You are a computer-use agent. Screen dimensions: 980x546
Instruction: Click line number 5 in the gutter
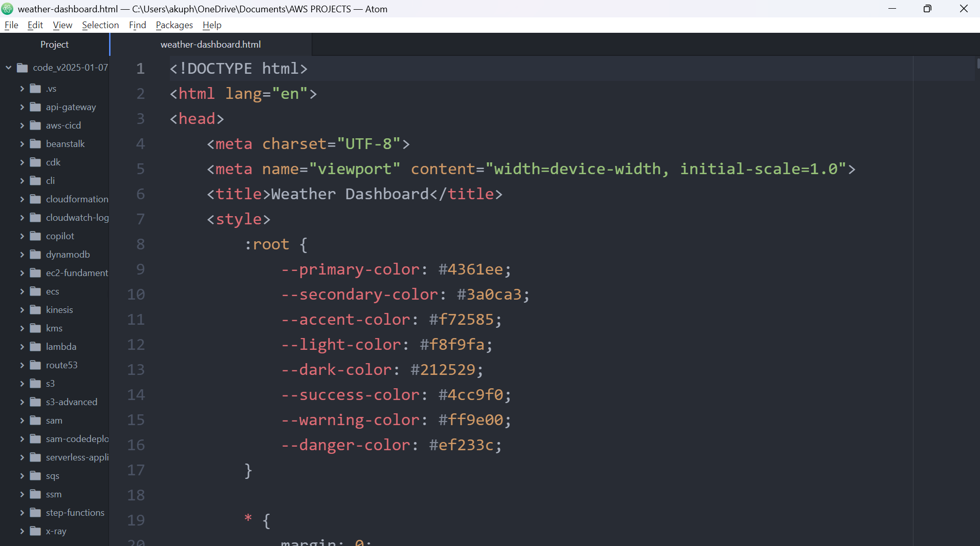tap(140, 169)
